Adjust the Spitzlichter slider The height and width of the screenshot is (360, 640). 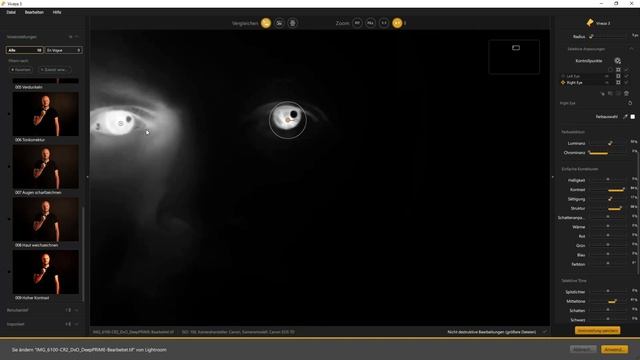coord(607,292)
